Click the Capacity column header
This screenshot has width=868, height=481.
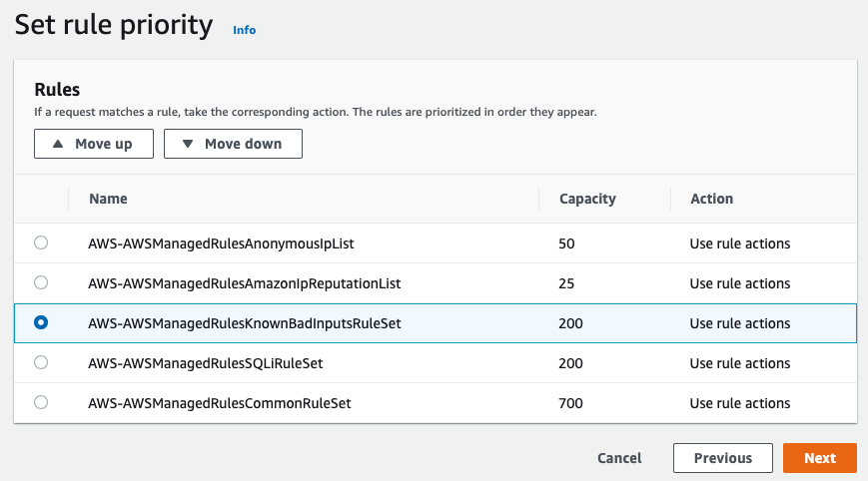click(x=588, y=199)
